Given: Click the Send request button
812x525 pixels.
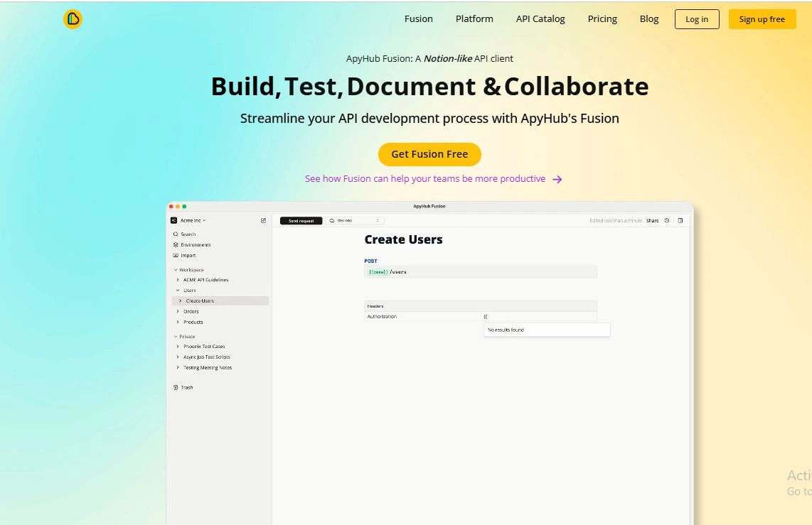Looking at the screenshot, I should [x=301, y=221].
